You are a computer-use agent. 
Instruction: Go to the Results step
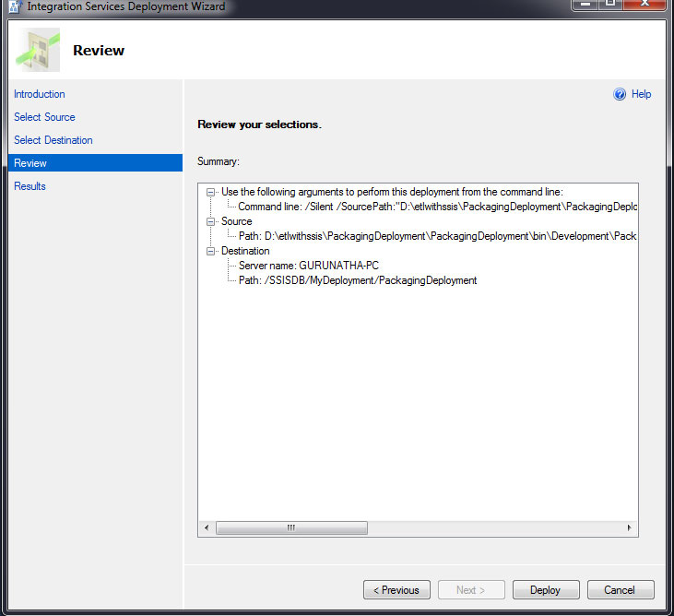click(x=30, y=186)
